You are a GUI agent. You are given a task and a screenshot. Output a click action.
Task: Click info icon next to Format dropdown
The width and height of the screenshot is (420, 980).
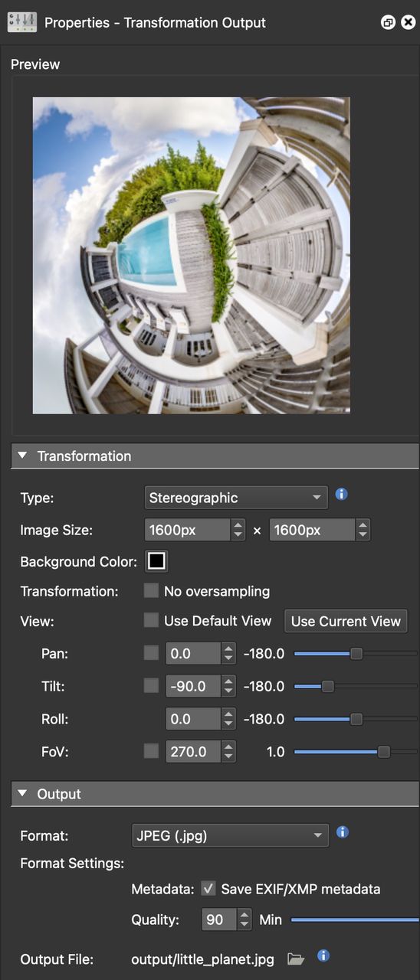click(343, 832)
